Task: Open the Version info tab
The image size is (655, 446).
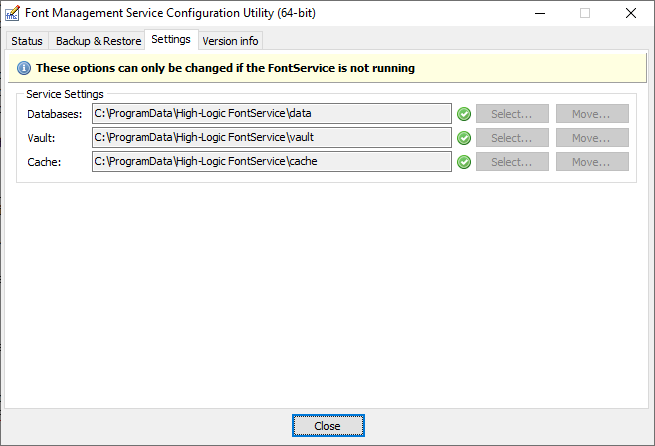Action: coord(230,41)
